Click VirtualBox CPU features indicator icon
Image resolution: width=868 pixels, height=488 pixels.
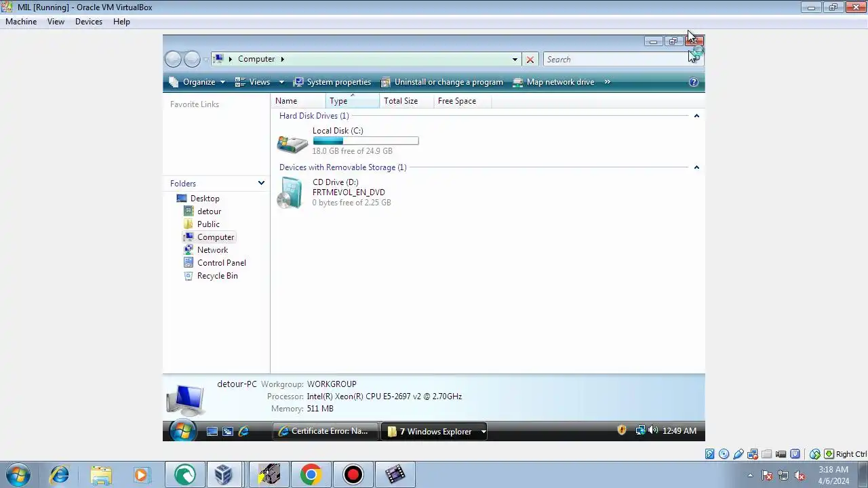(x=795, y=454)
